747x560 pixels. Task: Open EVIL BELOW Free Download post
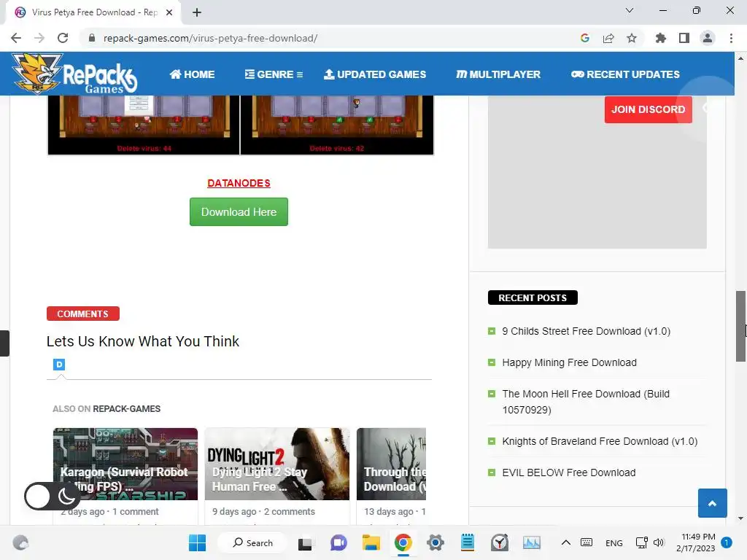coord(569,472)
